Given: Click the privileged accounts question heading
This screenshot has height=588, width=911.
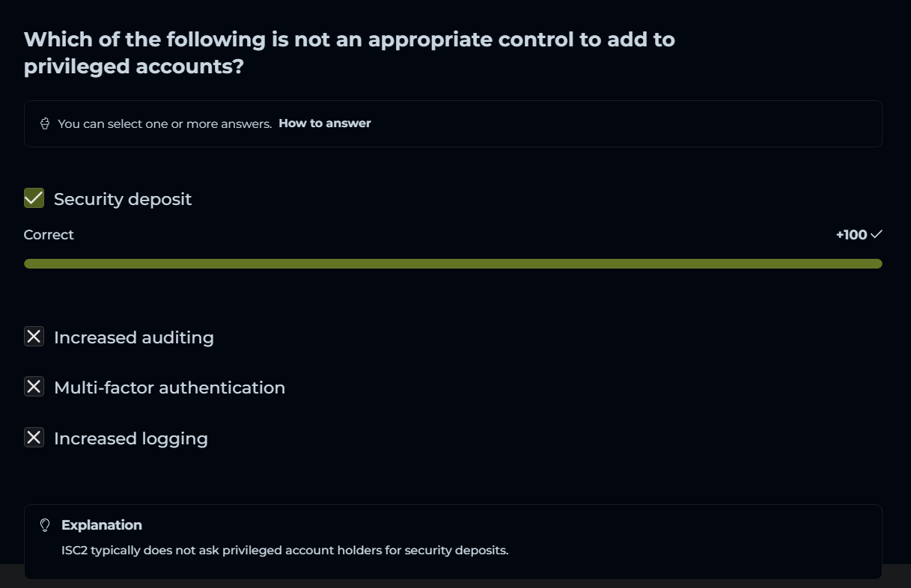Looking at the screenshot, I should pos(350,40).
